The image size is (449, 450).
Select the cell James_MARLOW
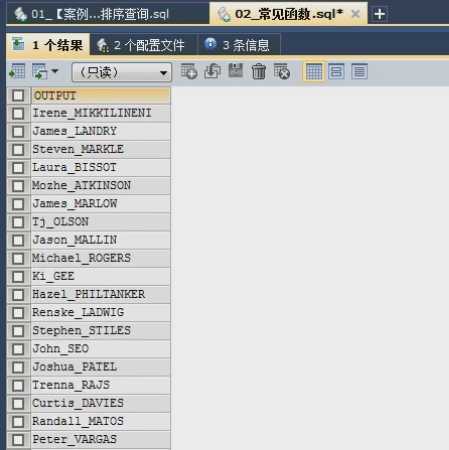(x=101, y=204)
